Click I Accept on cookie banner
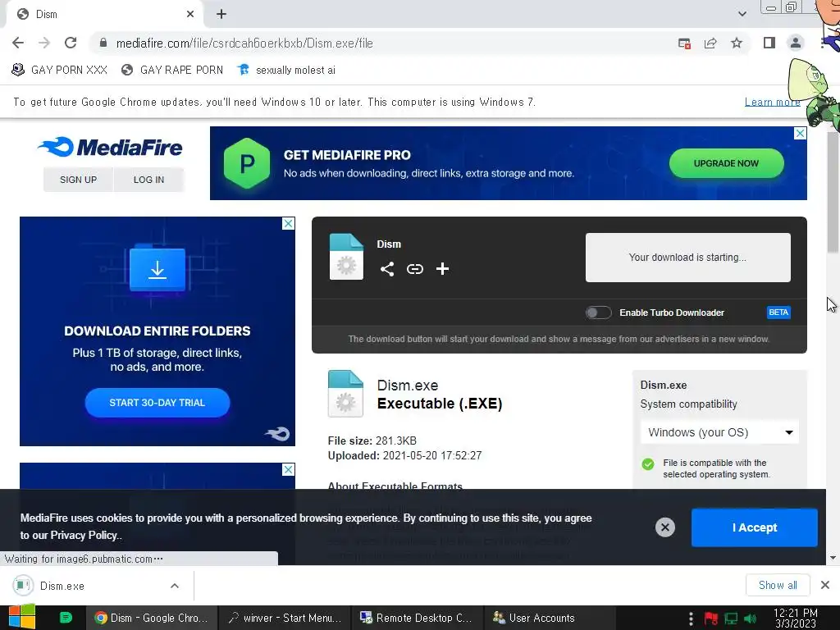This screenshot has height=630, width=840. 755,527
